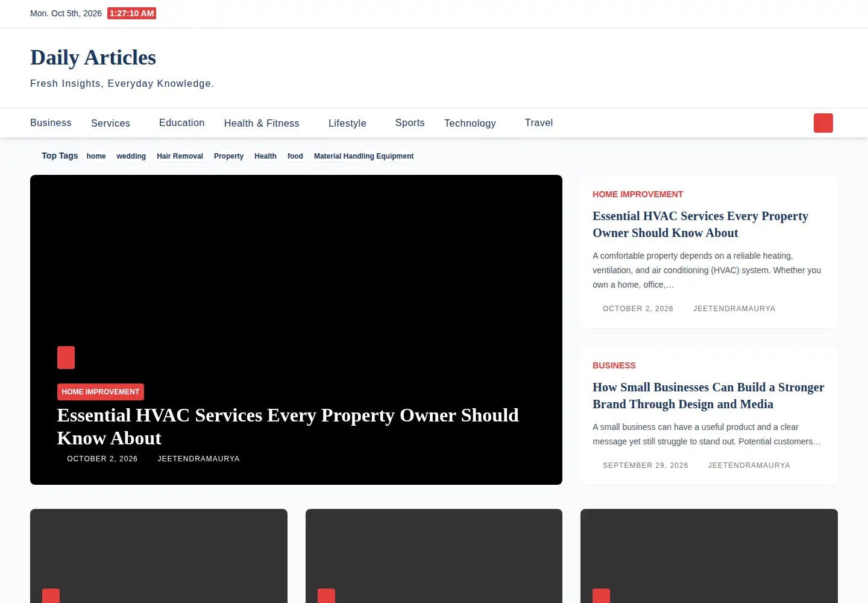Viewport: 868px width, 603px height.
Task: Open the Services menu item
Action: 110,123
